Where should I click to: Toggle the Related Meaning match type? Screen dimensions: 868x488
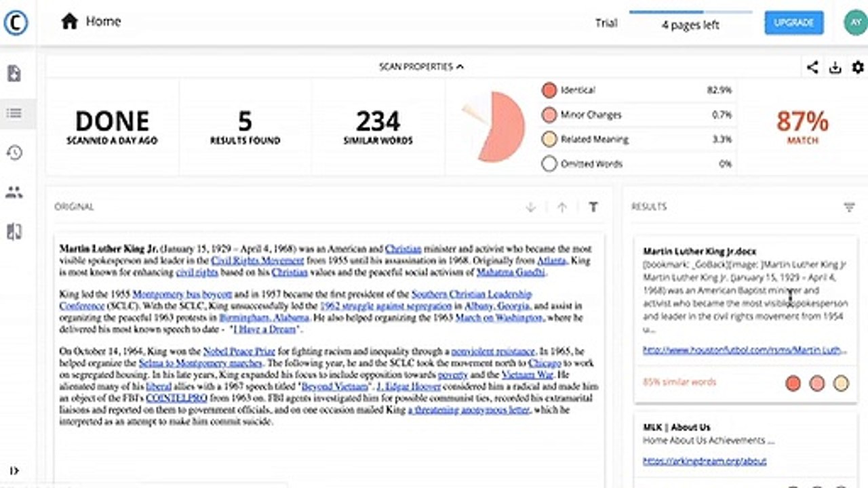[549, 139]
